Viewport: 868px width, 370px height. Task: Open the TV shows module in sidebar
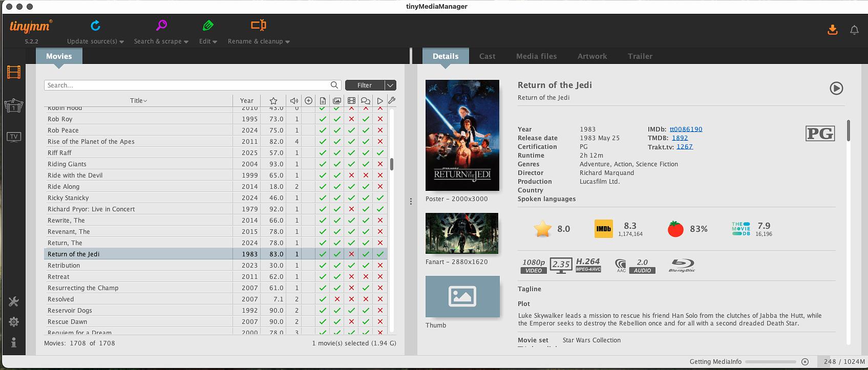coord(14,137)
